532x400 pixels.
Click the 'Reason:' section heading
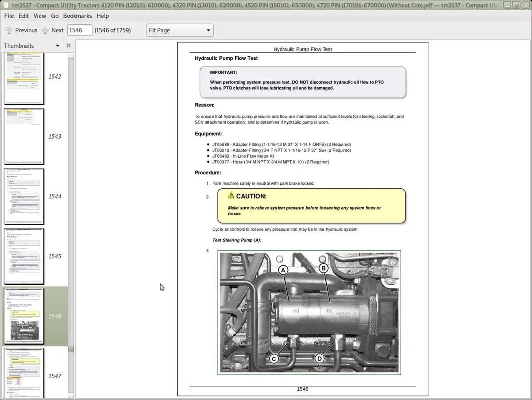[204, 105]
